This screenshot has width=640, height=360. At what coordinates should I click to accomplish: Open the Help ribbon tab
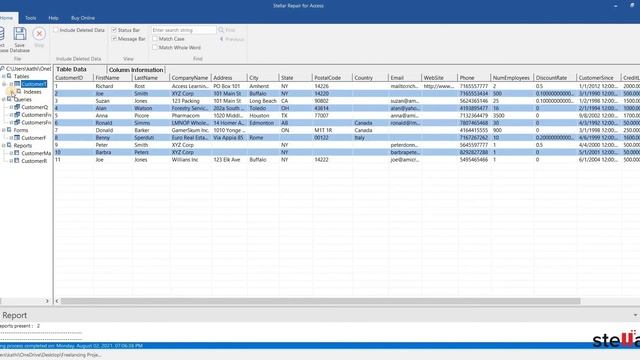pyautogui.click(x=53, y=18)
